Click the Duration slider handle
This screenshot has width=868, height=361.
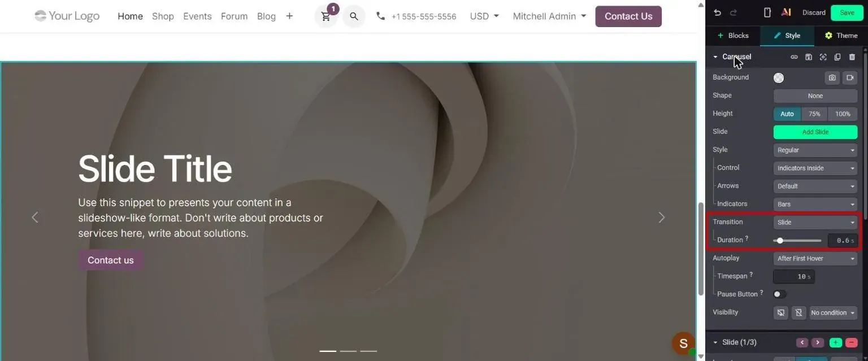tap(780, 241)
